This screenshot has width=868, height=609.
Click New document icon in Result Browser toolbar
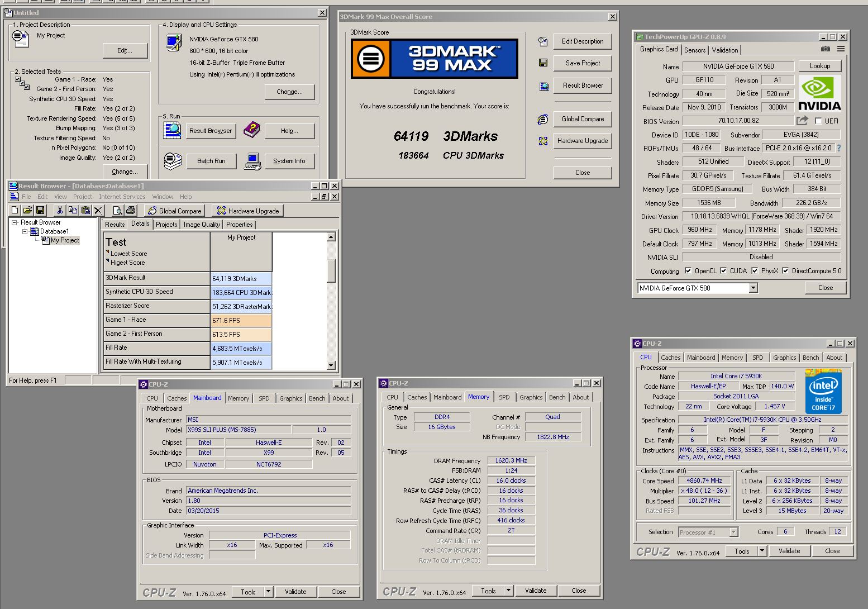(x=15, y=211)
